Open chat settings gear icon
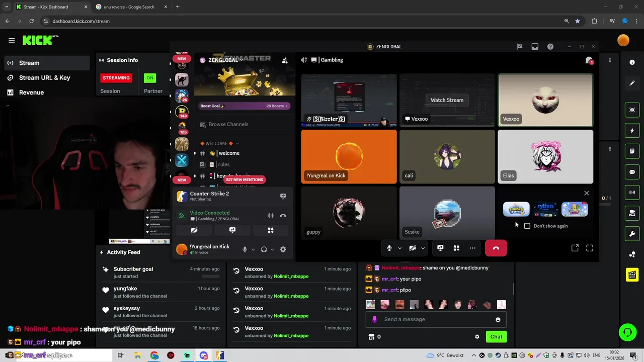 477,337
